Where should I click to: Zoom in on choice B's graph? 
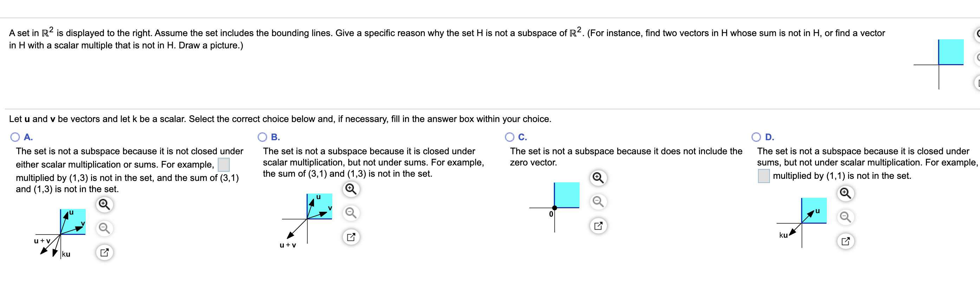tap(351, 189)
